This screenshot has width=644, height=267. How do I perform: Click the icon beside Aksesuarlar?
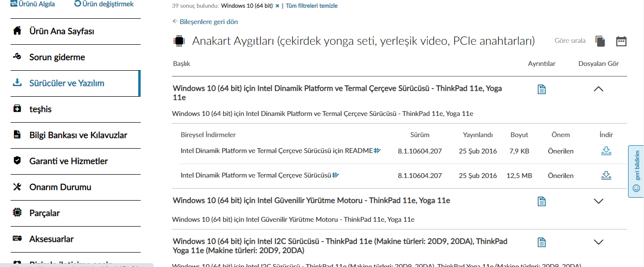(x=17, y=239)
